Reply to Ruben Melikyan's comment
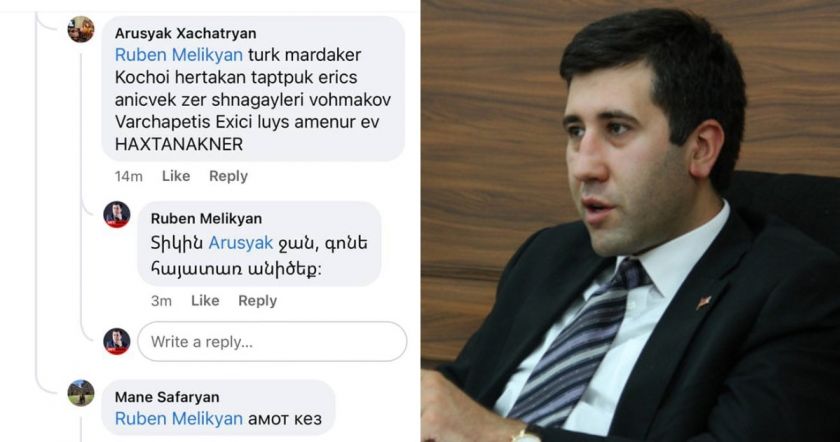This screenshot has height=442, width=840. [258, 301]
